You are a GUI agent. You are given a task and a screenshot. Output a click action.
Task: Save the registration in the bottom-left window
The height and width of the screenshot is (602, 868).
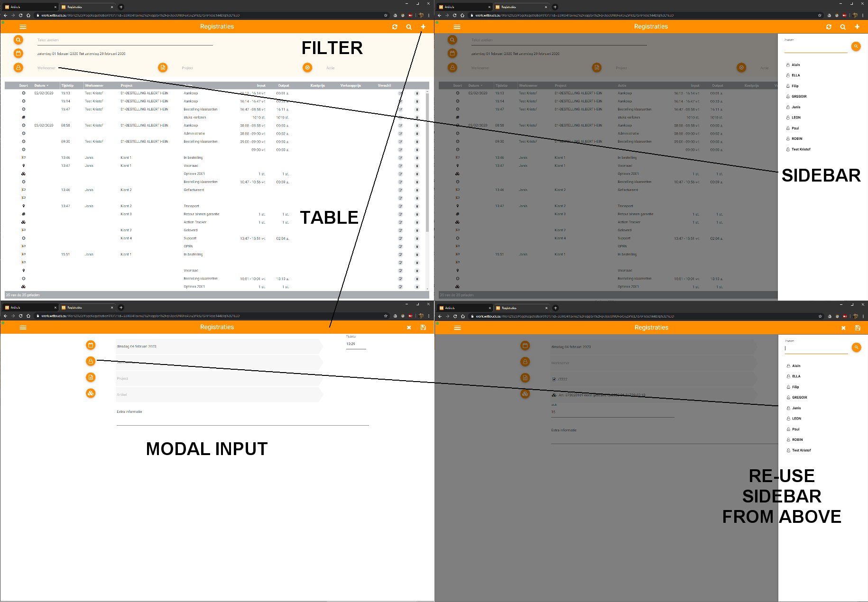pyautogui.click(x=423, y=328)
